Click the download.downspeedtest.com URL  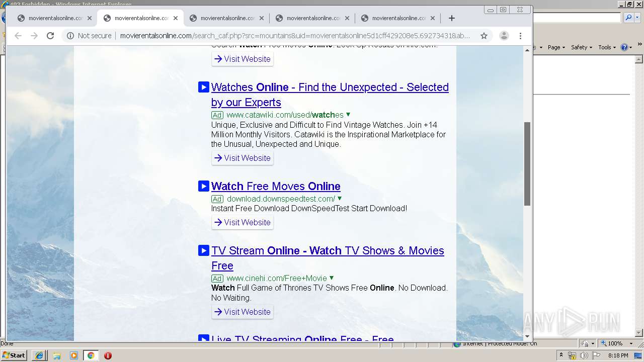coord(281,199)
